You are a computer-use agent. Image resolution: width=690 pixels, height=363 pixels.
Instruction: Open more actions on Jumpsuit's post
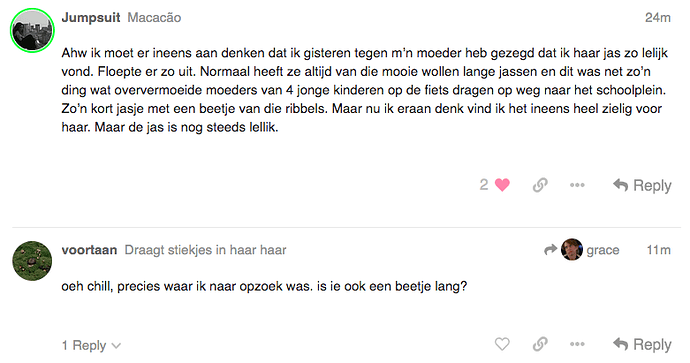577,185
